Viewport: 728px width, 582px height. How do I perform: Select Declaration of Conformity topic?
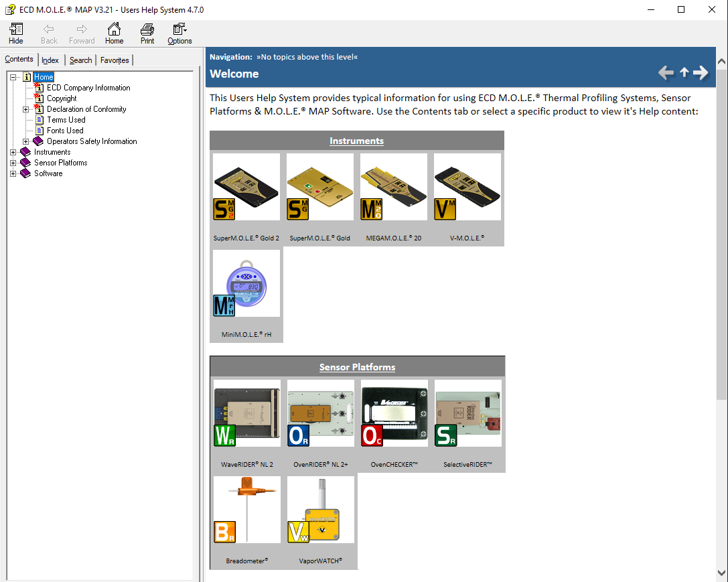pos(86,109)
